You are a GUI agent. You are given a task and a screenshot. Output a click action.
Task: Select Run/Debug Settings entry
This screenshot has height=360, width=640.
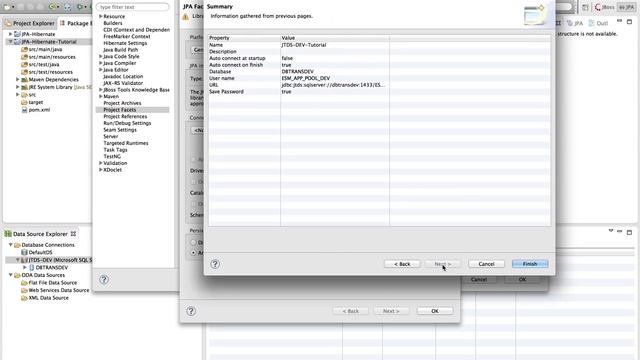pyautogui.click(x=127, y=123)
